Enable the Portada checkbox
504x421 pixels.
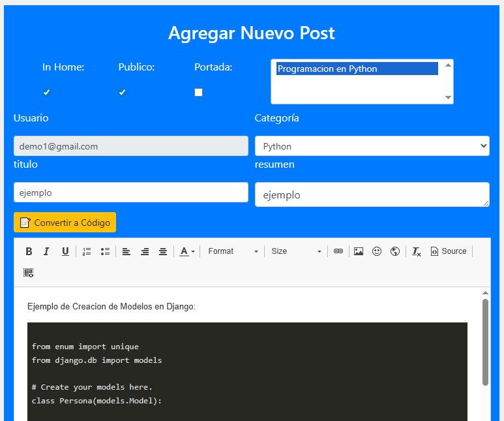tap(199, 93)
